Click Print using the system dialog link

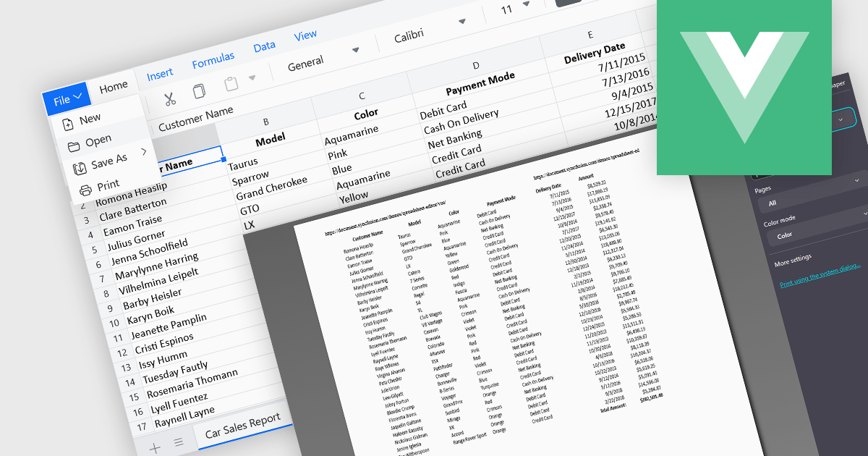tap(820, 276)
